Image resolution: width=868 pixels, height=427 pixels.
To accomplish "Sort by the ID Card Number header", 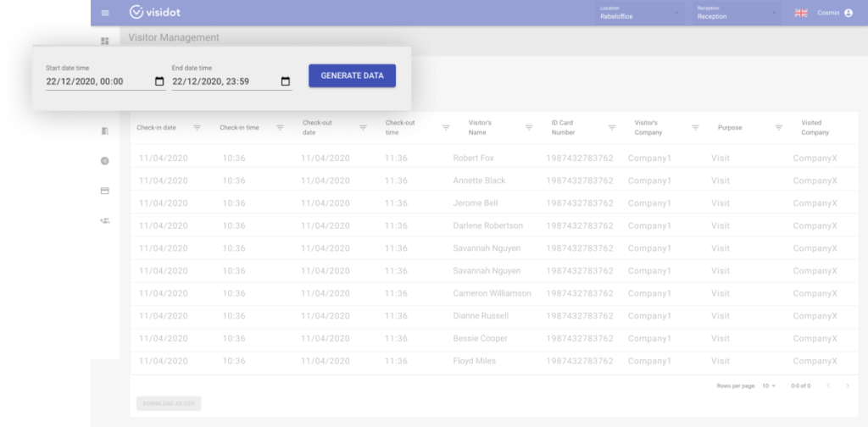I will (x=563, y=128).
